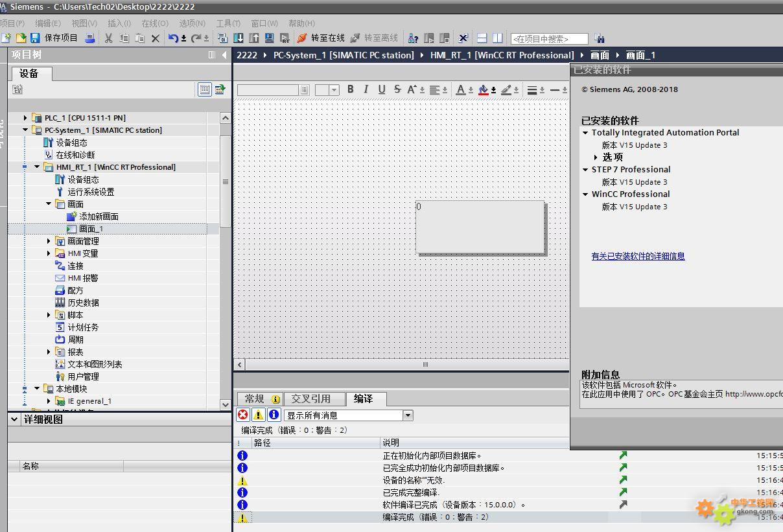The height and width of the screenshot is (532, 783).
Task: Open the 在线(O) menu
Action: pyautogui.click(x=155, y=23)
